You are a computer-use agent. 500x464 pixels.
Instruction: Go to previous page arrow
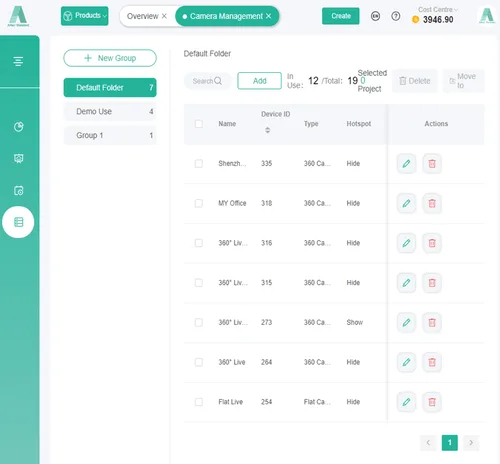428,443
